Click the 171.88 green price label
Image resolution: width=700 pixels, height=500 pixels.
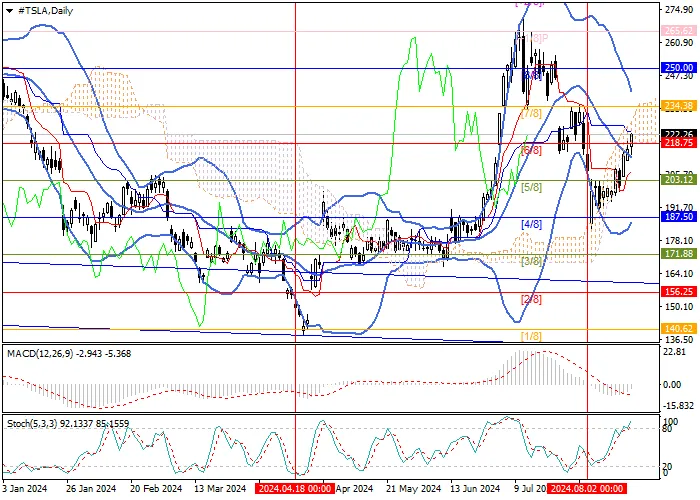coord(679,254)
